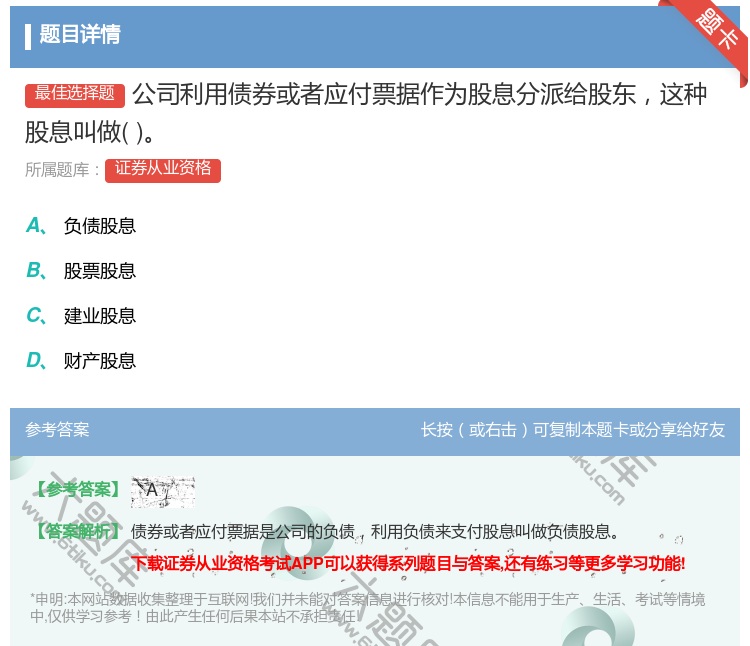Click the 最佳选择题 question type badge

tap(75, 95)
